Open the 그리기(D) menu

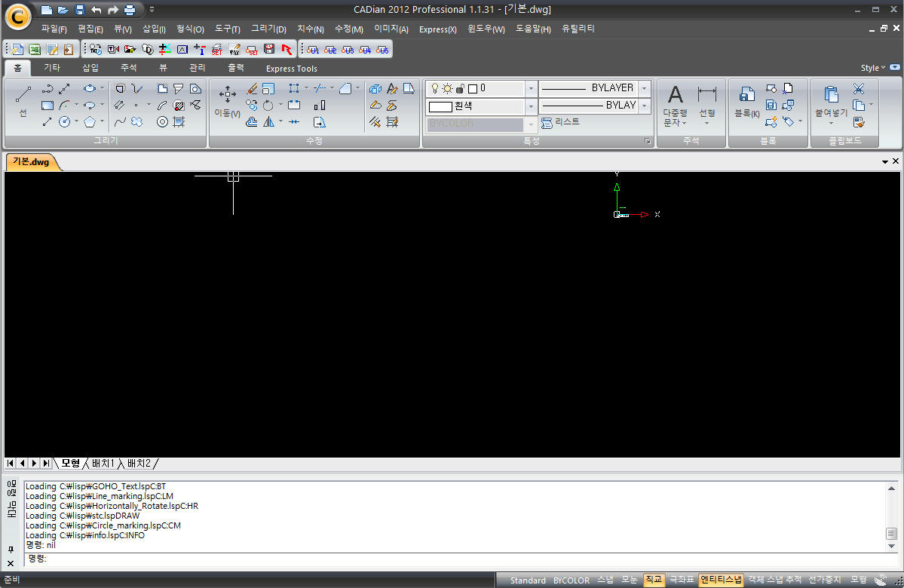[x=268, y=29]
